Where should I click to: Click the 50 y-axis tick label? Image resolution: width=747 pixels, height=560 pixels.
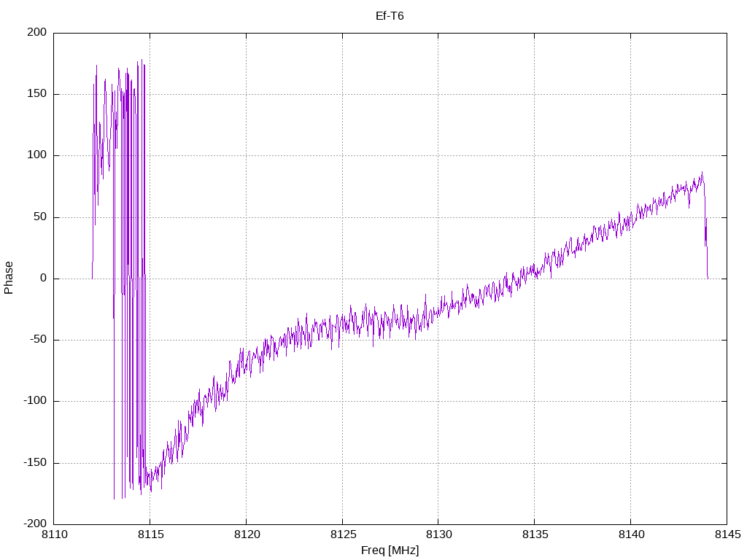[41, 217]
